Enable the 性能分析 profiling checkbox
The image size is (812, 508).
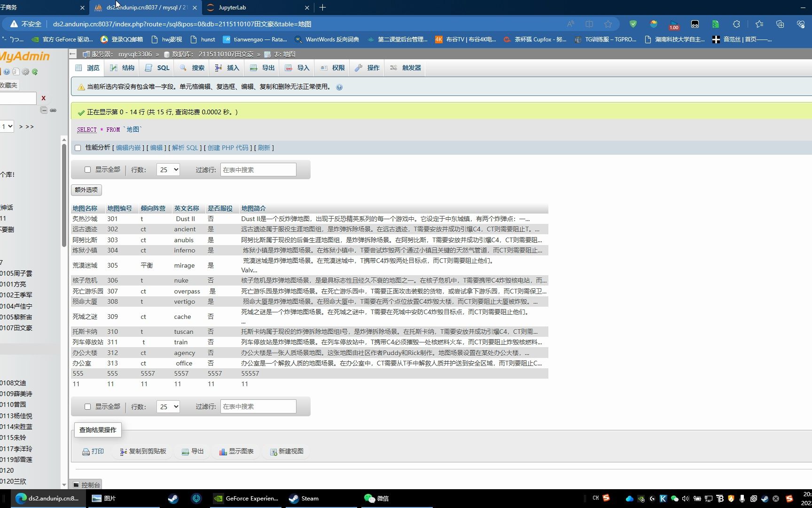click(78, 148)
